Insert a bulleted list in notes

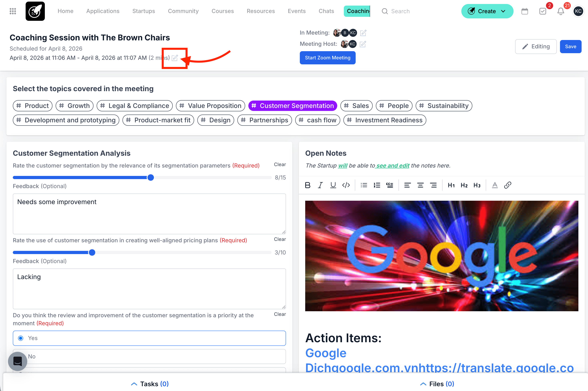click(x=364, y=185)
